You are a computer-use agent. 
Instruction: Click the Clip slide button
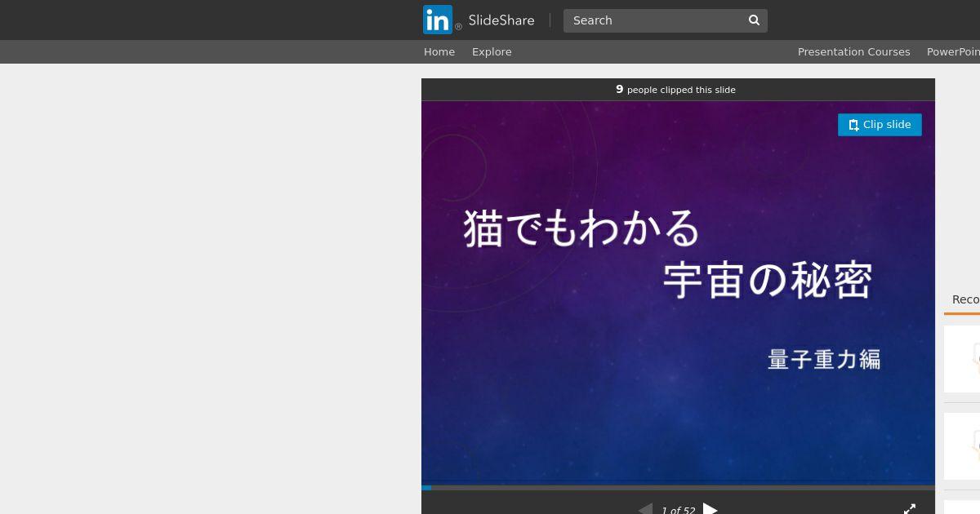pyautogui.click(x=880, y=125)
